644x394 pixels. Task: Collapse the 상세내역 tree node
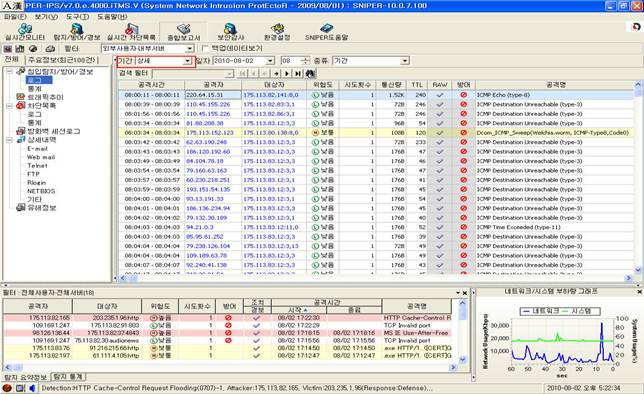point(9,140)
